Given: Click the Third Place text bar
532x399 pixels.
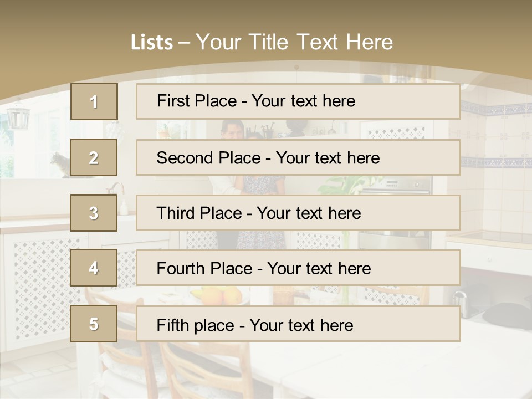Looking at the screenshot, I should click(x=298, y=213).
